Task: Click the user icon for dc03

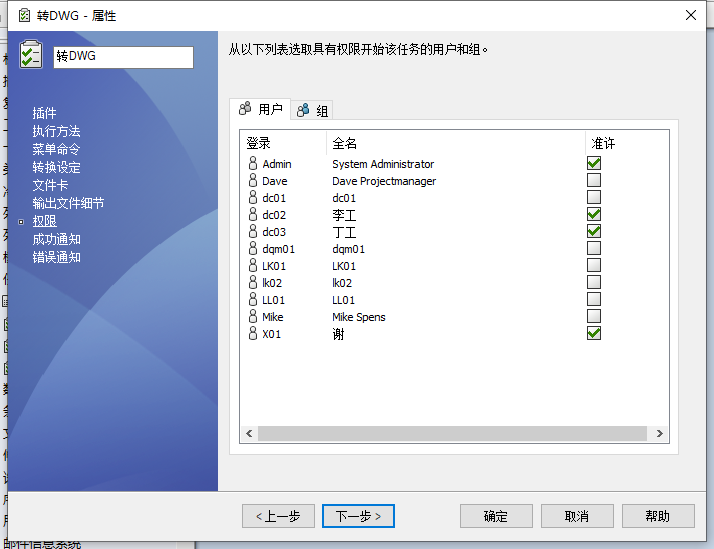Action: pyautogui.click(x=253, y=232)
